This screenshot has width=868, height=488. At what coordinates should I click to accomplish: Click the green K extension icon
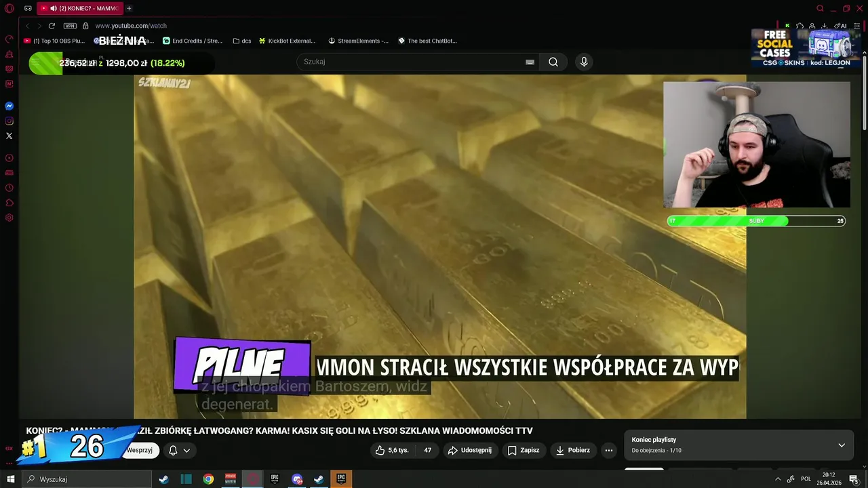click(x=787, y=26)
